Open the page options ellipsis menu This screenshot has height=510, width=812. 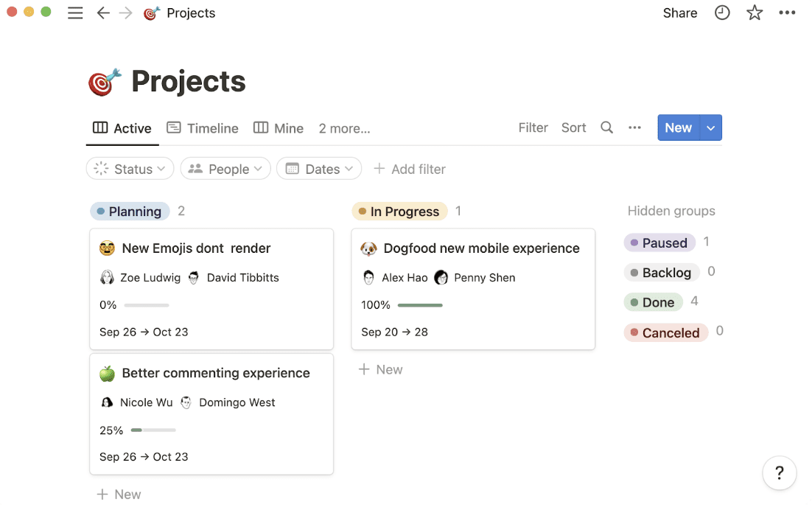(x=787, y=13)
